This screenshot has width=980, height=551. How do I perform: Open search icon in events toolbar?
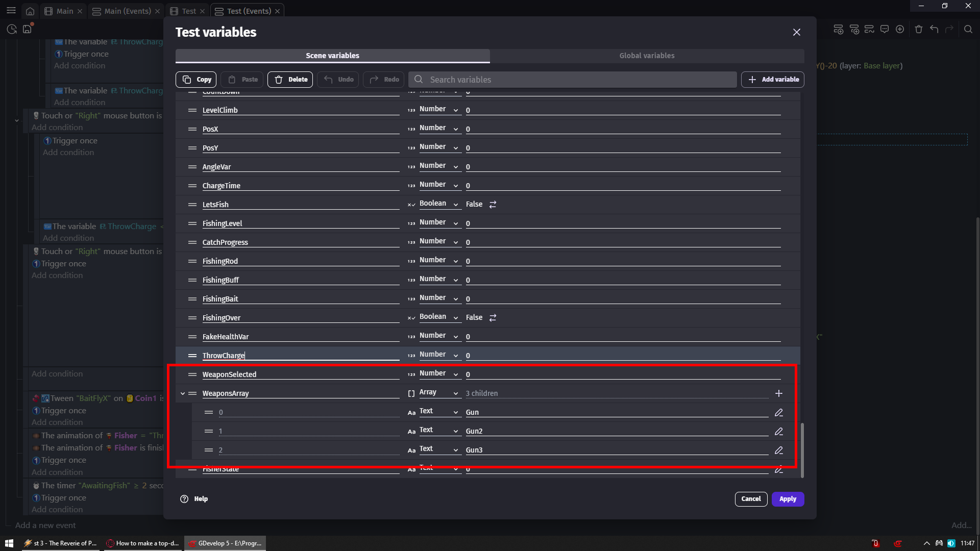click(x=968, y=30)
